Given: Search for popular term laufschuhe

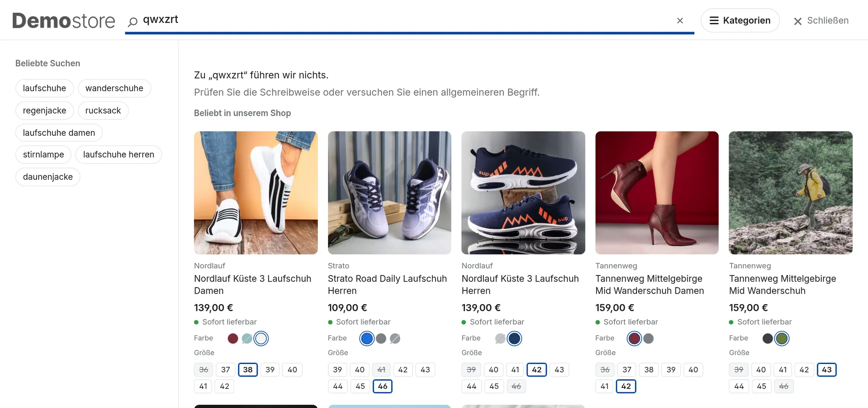Looking at the screenshot, I should [x=45, y=88].
